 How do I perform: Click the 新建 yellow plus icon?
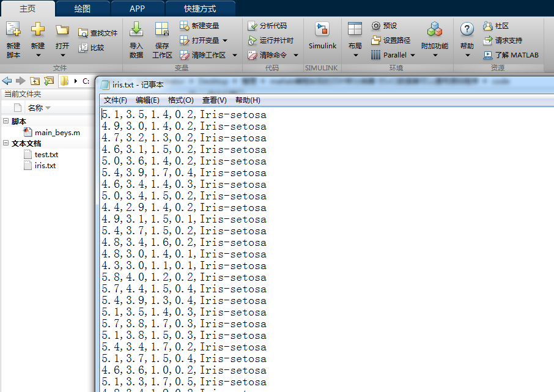coord(38,30)
